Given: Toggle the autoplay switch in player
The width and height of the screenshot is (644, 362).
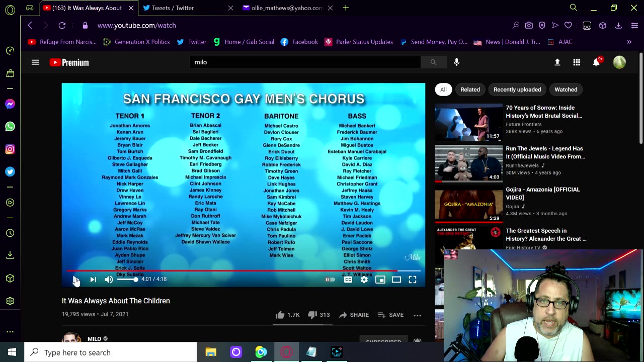Looking at the screenshot, I should click(330, 280).
